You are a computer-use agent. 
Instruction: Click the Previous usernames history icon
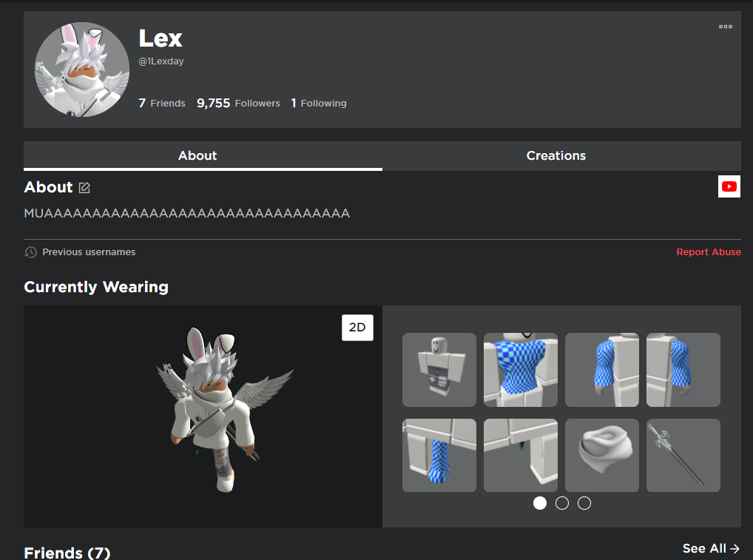coord(31,252)
